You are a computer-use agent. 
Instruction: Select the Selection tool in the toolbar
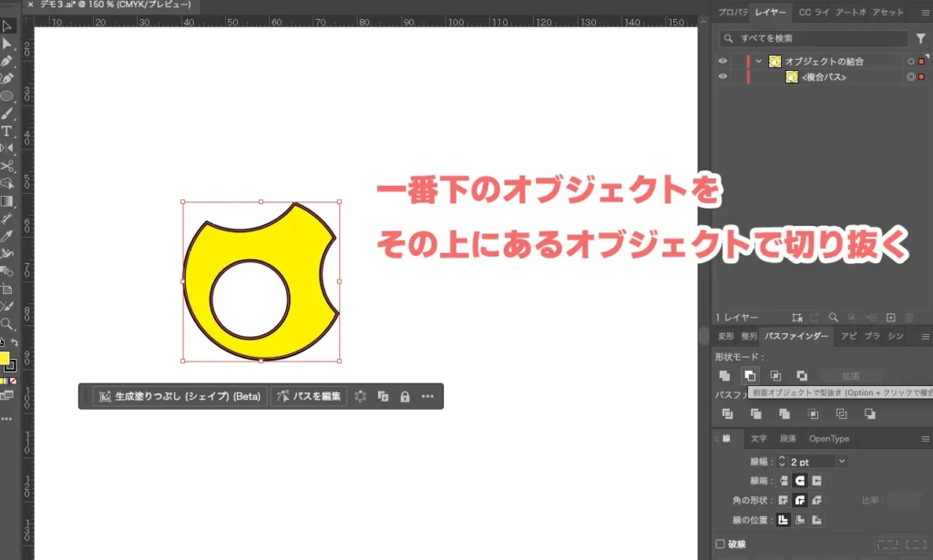click(8, 25)
